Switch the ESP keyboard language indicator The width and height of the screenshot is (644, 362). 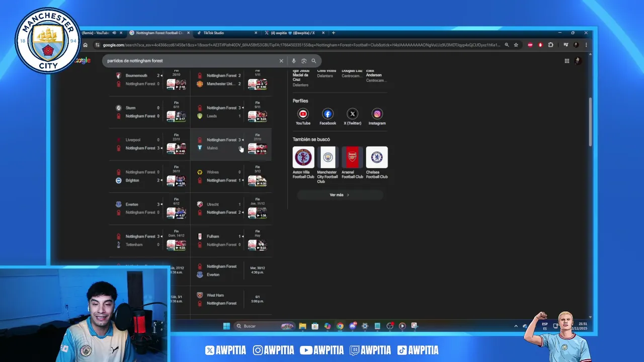pyautogui.click(x=544, y=326)
